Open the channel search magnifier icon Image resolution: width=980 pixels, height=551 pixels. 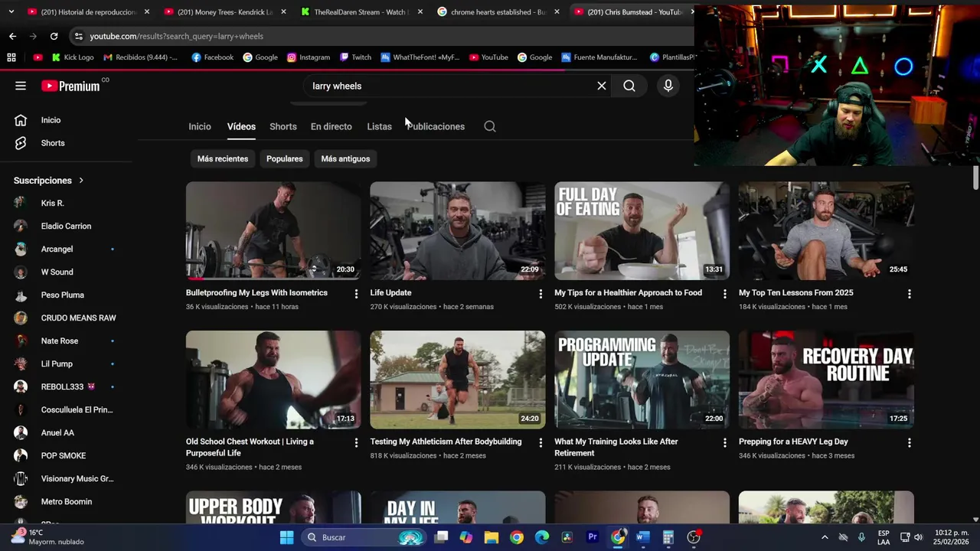point(490,126)
